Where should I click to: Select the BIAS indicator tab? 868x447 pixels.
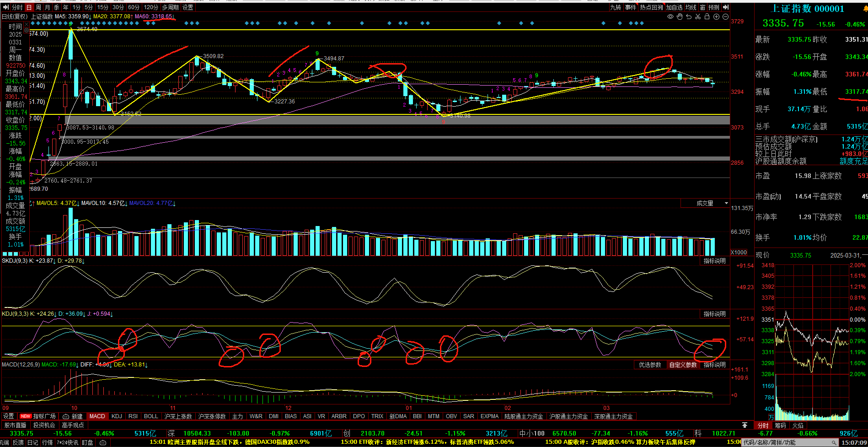click(291, 416)
